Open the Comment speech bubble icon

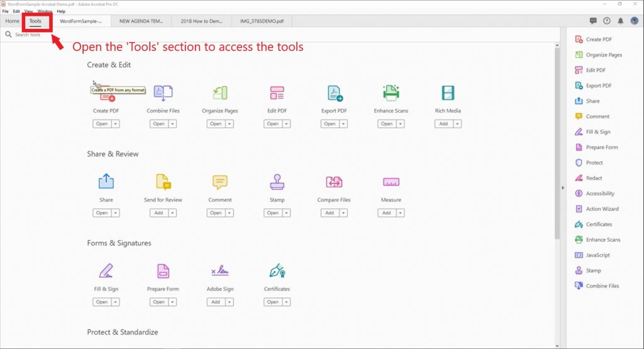coord(219,182)
